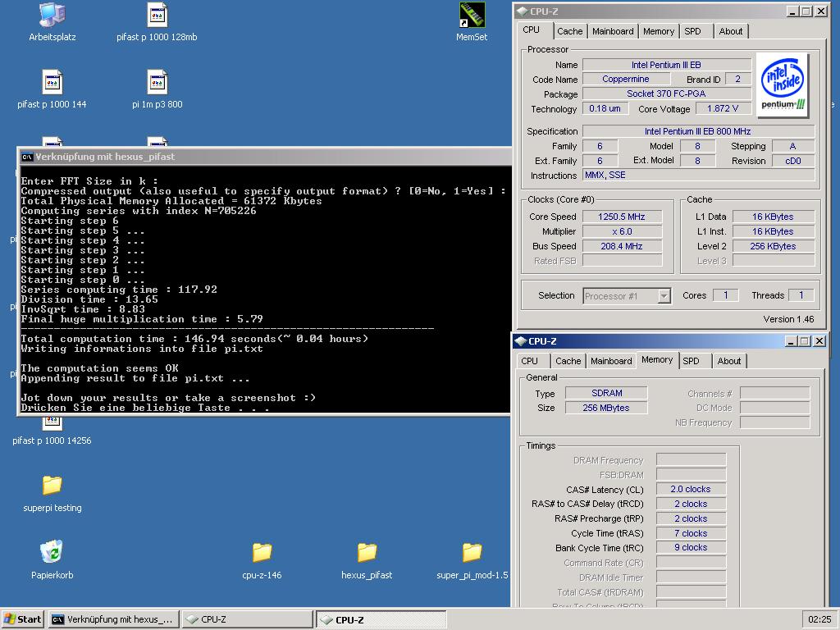
Task: Open About tab in upper CPU-Z window
Action: 731,31
